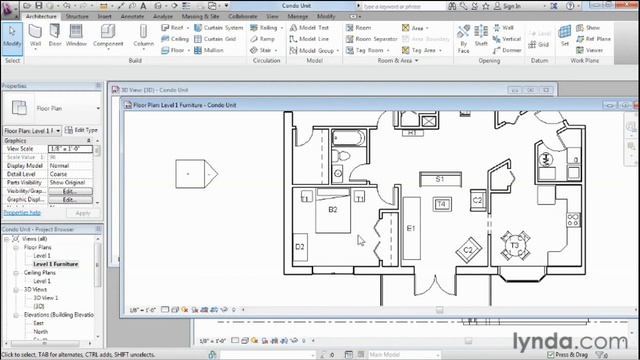The width and height of the screenshot is (640, 360).
Task: Open Railing tool dropdown arrow
Action: coord(282,28)
